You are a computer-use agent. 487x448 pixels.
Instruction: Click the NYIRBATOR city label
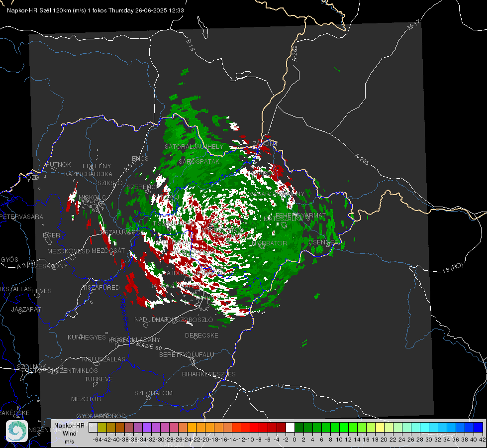[x=269, y=243]
